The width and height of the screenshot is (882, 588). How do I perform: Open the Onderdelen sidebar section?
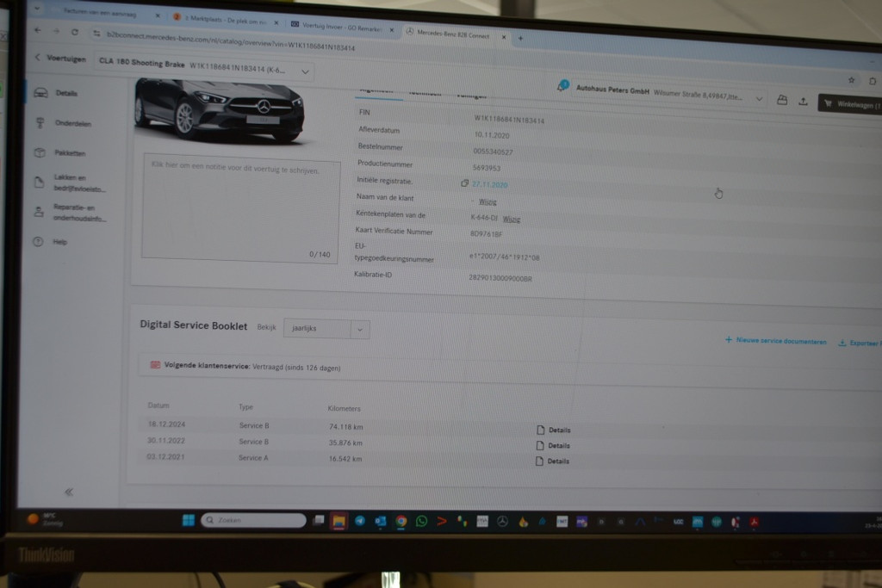point(72,123)
